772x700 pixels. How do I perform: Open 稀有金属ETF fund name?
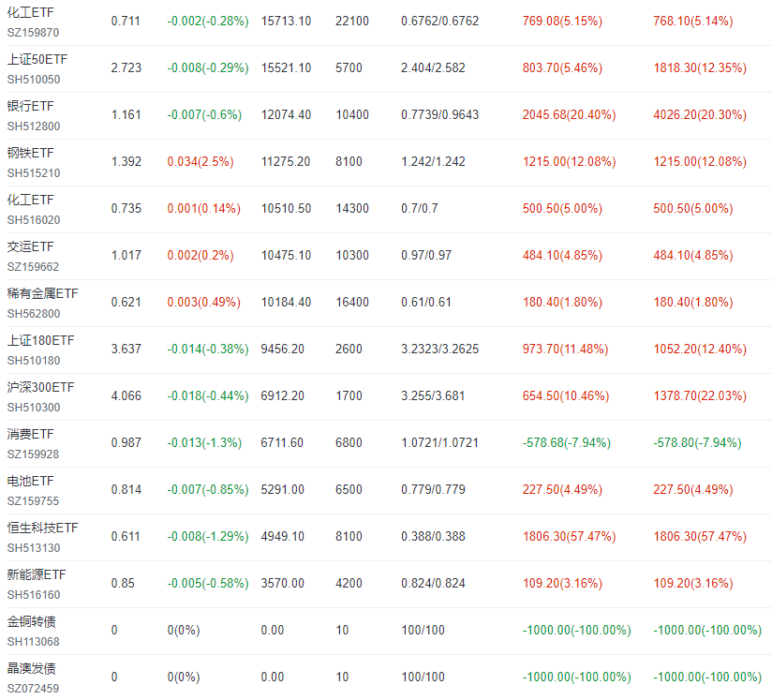(x=42, y=293)
